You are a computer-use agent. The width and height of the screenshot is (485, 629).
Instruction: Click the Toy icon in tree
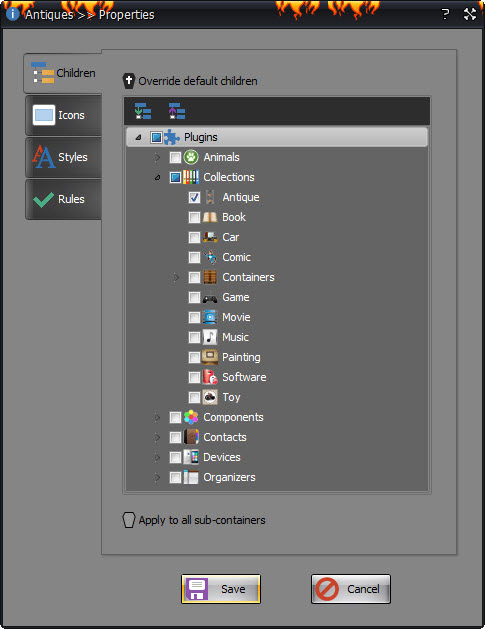pyautogui.click(x=210, y=397)
